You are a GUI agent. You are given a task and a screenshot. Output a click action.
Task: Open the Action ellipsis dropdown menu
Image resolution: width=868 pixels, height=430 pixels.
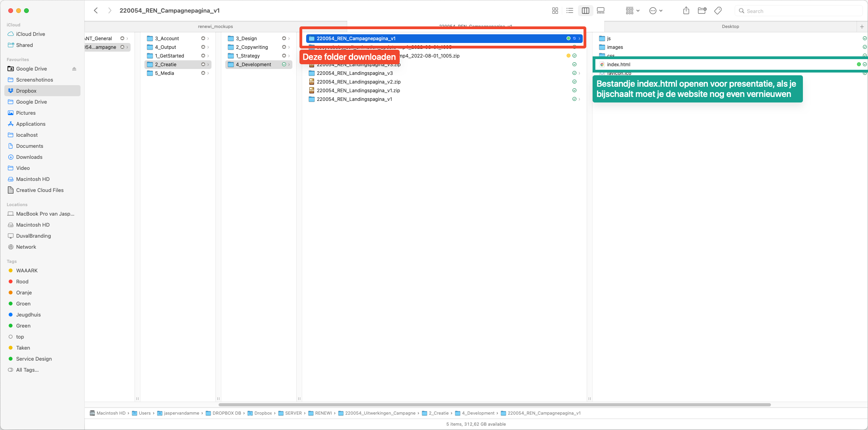656,11
